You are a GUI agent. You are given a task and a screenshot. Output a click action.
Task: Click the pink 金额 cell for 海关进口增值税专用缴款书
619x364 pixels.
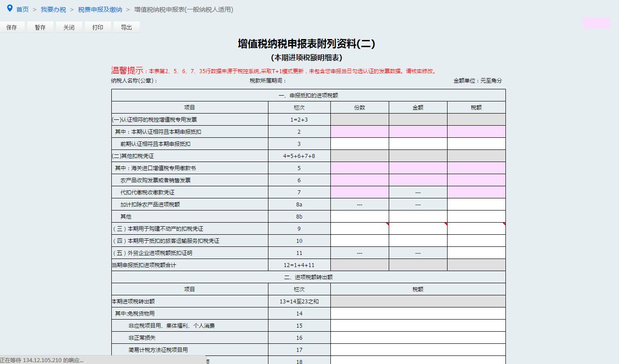click(x=417, y=168)
